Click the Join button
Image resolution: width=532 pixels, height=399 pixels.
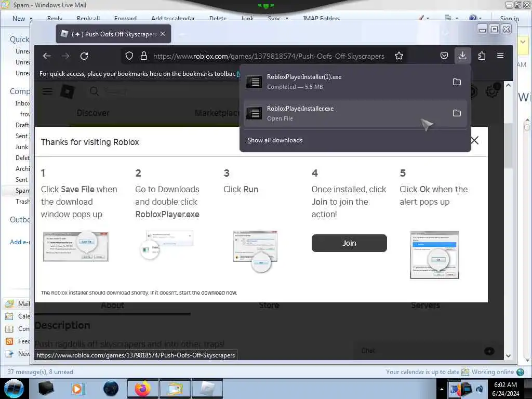click(x=349, y=243)
